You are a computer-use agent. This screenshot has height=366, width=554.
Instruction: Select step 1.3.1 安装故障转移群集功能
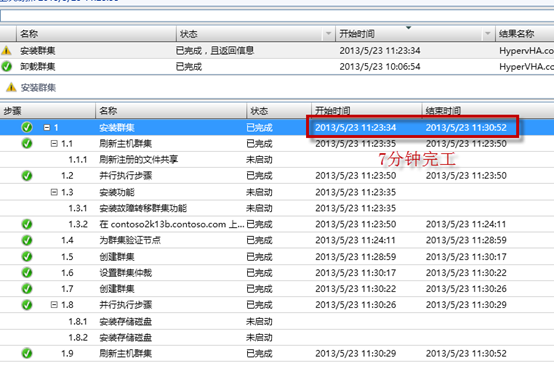click(x=277, y=208)
